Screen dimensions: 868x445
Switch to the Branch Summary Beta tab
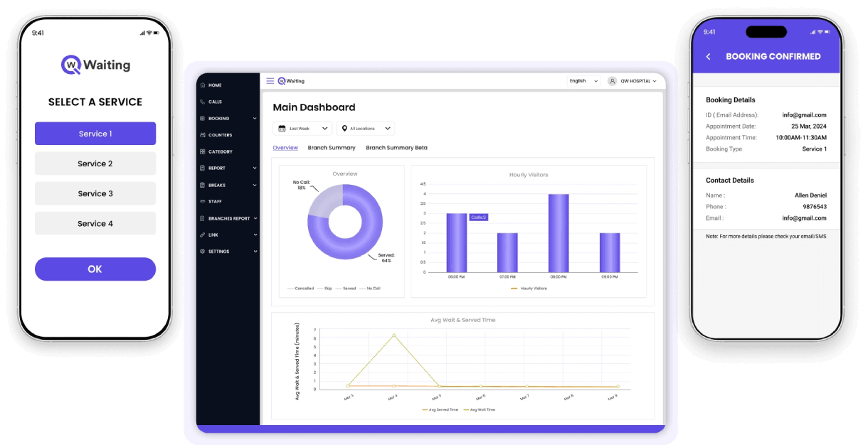(396, 148)
